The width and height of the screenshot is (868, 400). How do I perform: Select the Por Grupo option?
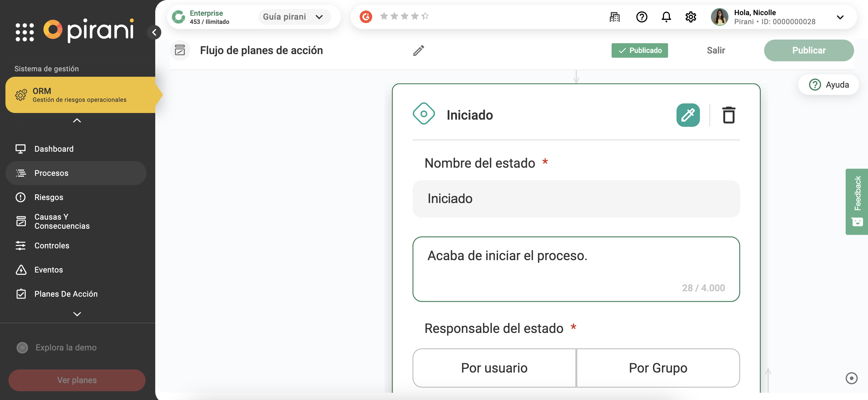tap(658, 368)
